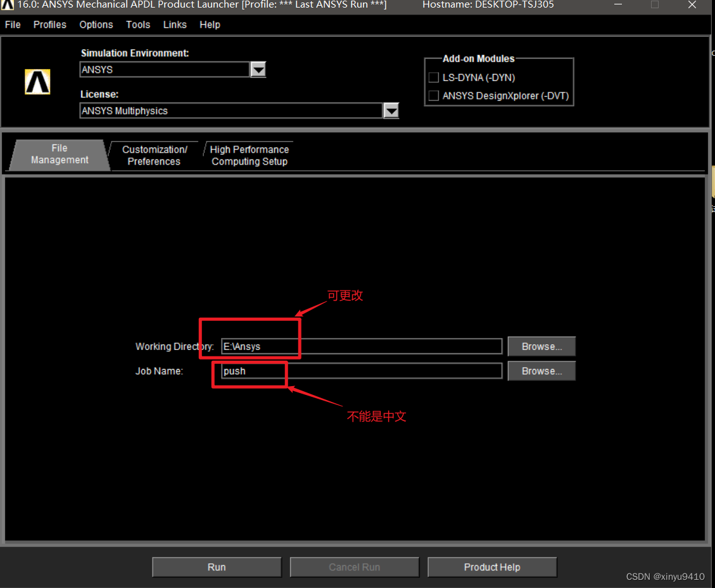The width and height of the screenshot is (715, 588).
Task: Click the Add-on Modules group label
Action: pos(478,59)
